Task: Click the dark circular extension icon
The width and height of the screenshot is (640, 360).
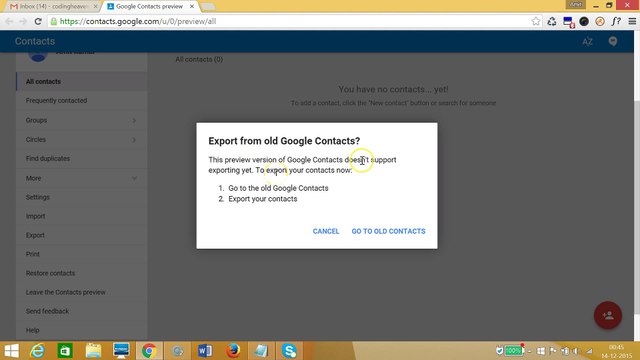Action: 584,21
